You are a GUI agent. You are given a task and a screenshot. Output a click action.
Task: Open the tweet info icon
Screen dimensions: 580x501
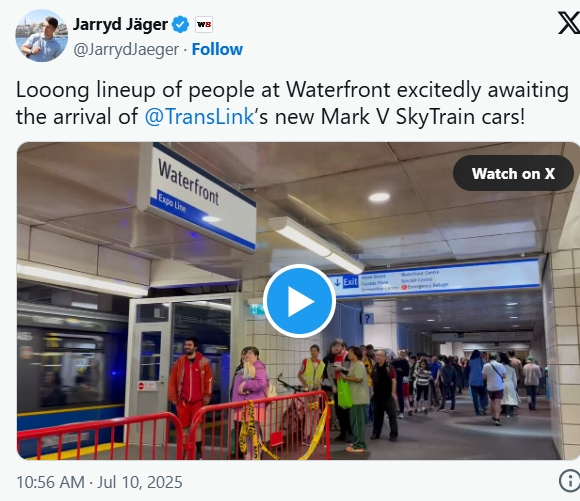click(569, 481)
